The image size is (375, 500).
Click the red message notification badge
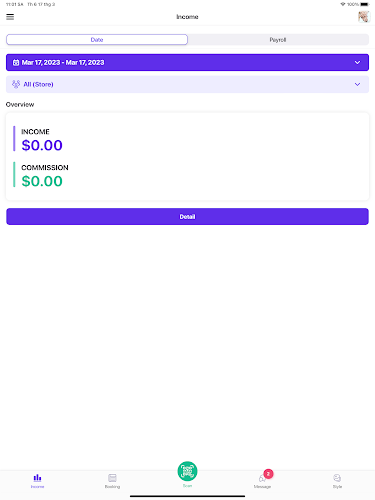(268, 474)
